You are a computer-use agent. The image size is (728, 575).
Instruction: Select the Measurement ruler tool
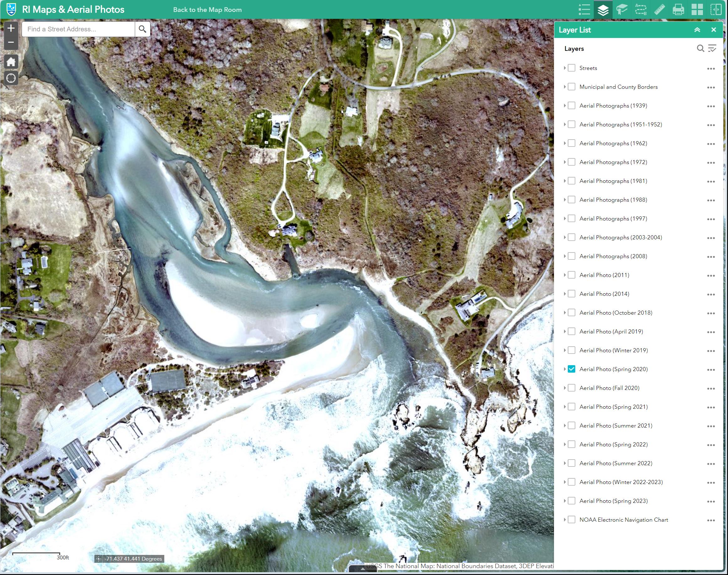pos(659,9)
